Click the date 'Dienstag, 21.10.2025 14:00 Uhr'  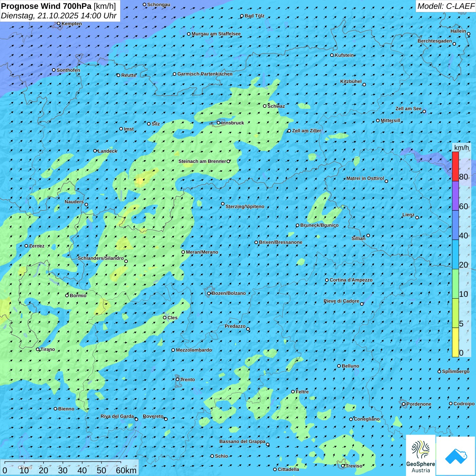tap(59, 16)
